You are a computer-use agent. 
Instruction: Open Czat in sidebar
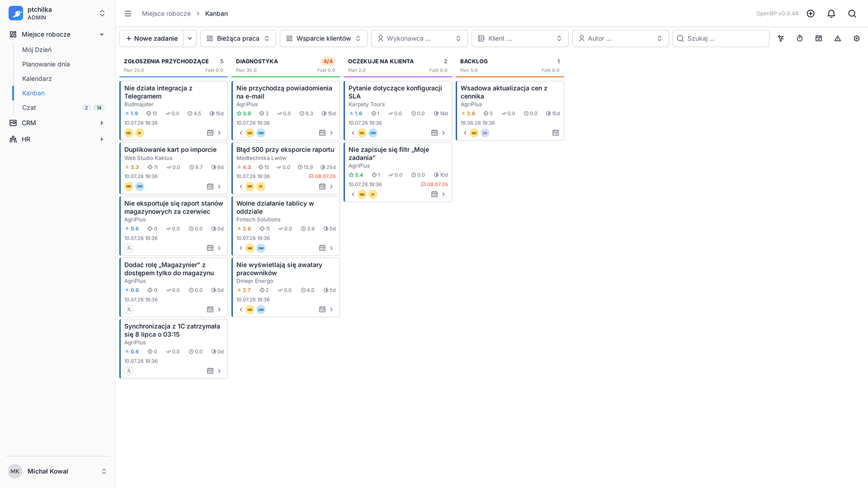(x=29, y=107)
